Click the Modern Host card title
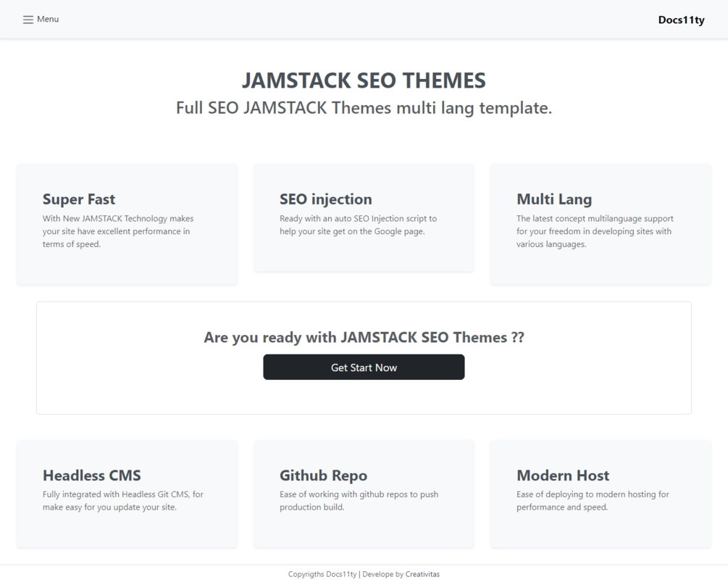728x582 pixels. click(x=563, y=475)
